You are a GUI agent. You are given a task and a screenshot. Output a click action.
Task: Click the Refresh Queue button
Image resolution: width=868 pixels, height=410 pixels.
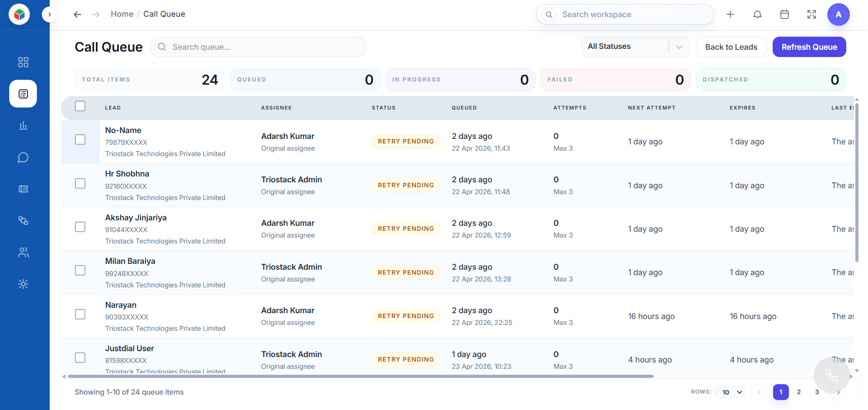[809, 47]
